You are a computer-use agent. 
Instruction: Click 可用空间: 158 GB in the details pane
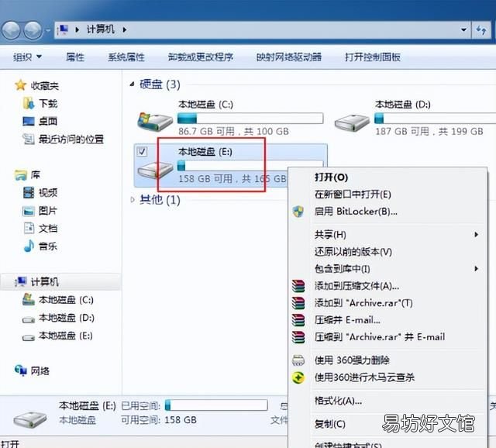(x=159, y=420)
